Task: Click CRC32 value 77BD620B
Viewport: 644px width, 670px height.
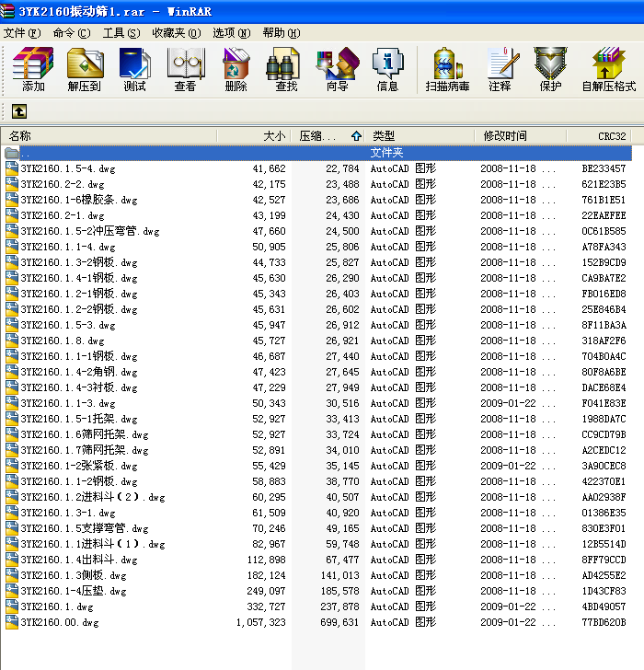Action: (604, 622)
